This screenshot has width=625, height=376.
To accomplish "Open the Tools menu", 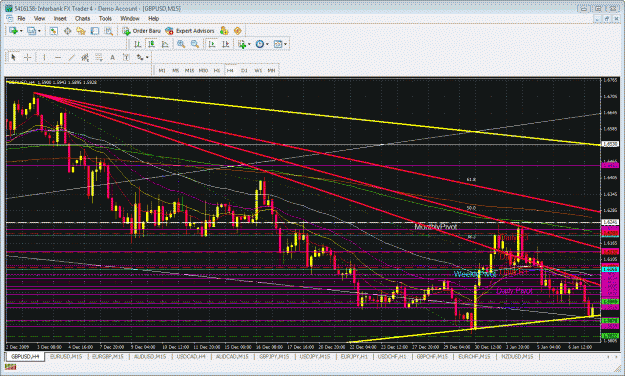I will (x=105, y=18).
